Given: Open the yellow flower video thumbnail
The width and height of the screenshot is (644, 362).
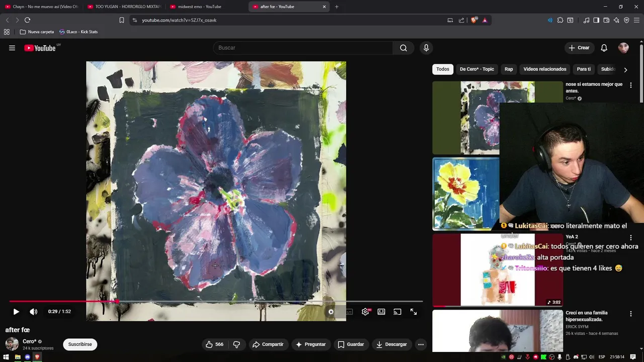Looking at the screenshot, I should [x=466, y=194].
